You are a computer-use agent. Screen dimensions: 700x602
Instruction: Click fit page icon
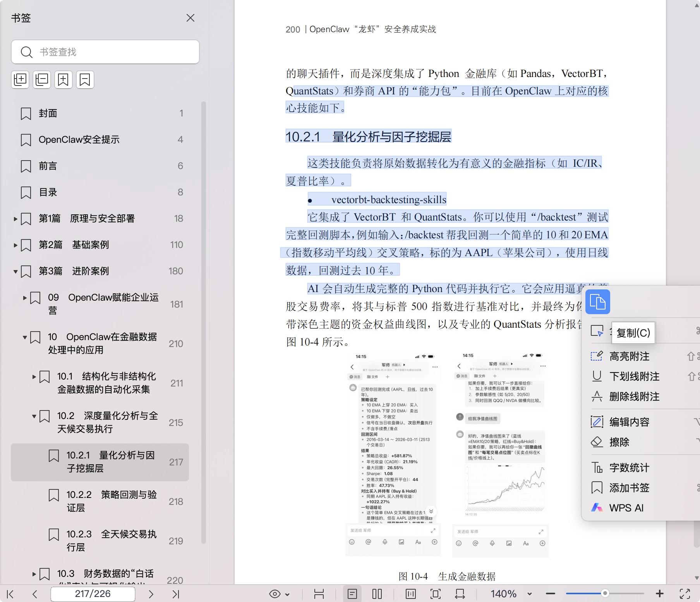pyautogui.click(x=436, y=594)
